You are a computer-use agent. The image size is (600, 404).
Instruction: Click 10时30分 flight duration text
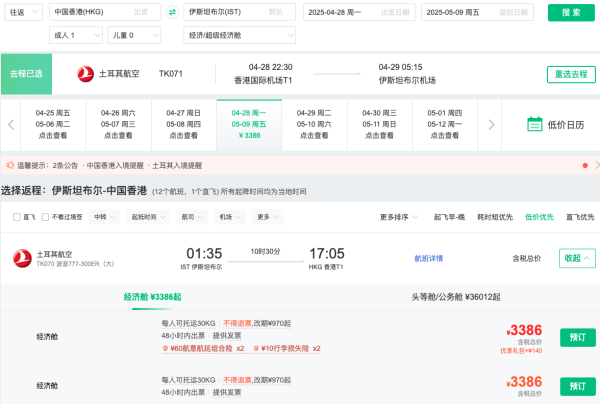click(266, 251)
